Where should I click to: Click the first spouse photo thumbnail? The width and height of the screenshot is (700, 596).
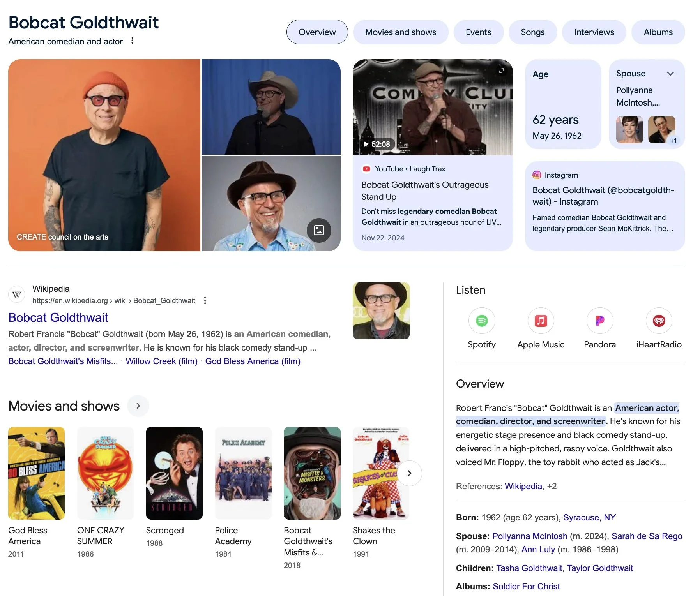(629, 129)
